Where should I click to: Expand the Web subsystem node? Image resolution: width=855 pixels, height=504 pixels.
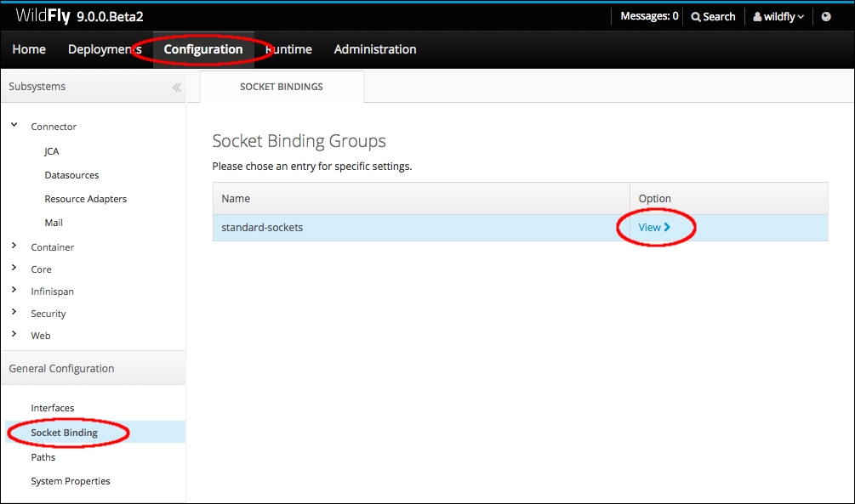[x=14, y=335]
